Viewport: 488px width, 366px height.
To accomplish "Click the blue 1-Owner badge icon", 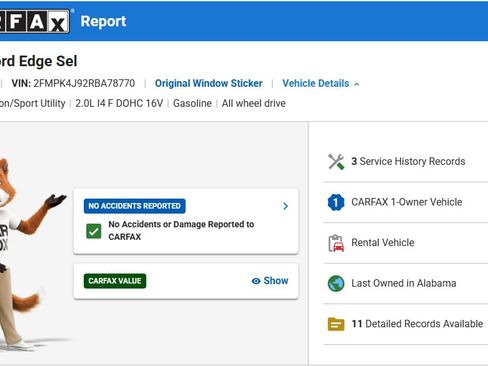I will 336,202.
